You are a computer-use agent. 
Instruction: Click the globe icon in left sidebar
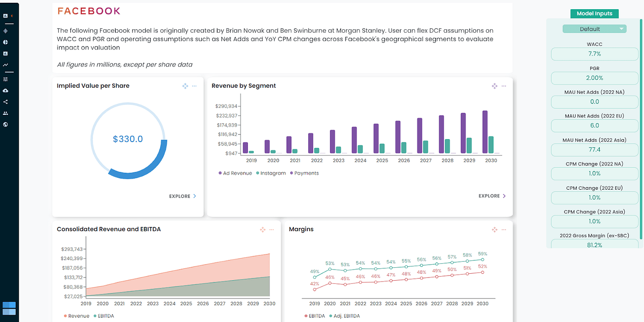pos(6,124)
